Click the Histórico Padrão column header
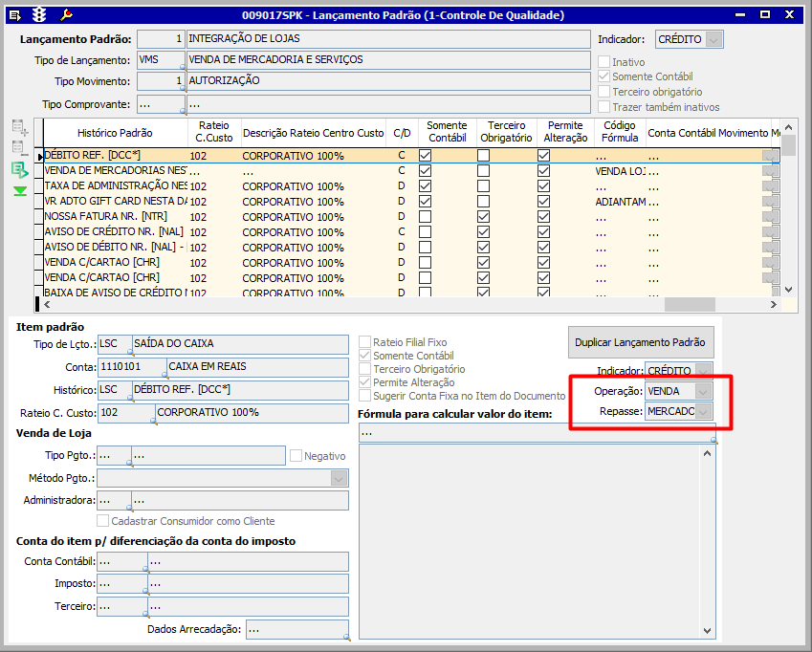The image size is (812, 652). [x=115, y=133]
